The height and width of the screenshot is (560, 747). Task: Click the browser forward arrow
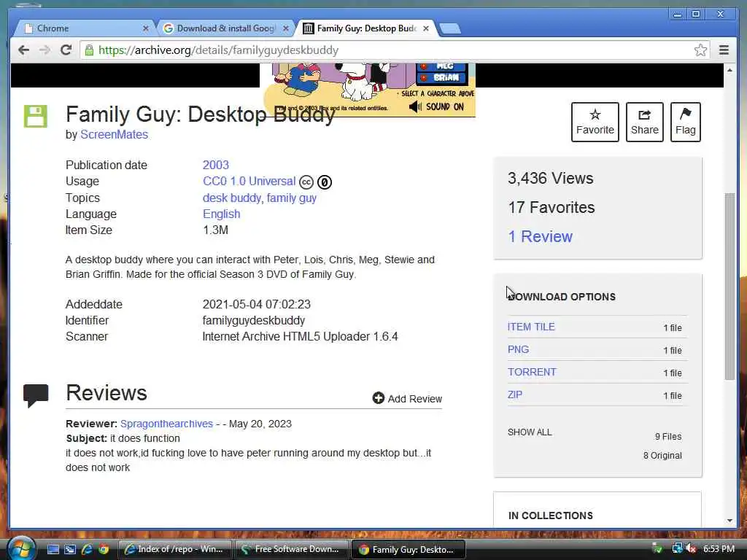[44, 50]
